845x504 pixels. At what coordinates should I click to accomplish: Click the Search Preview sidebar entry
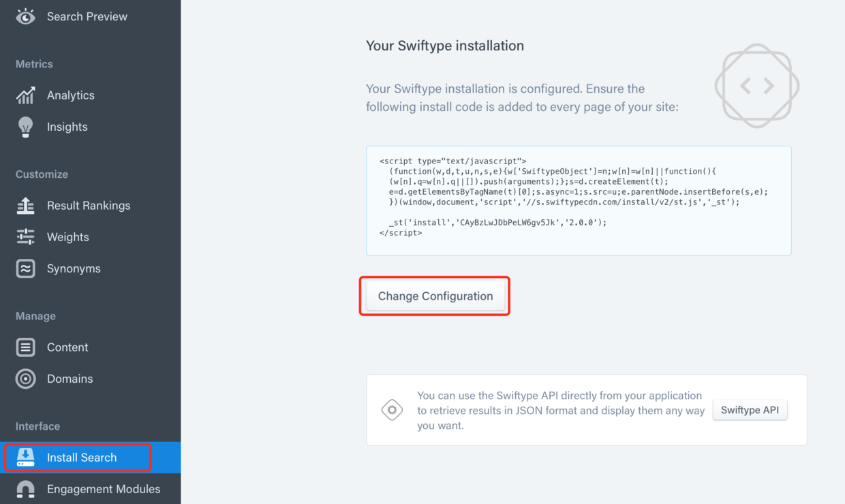click(87, 16)
